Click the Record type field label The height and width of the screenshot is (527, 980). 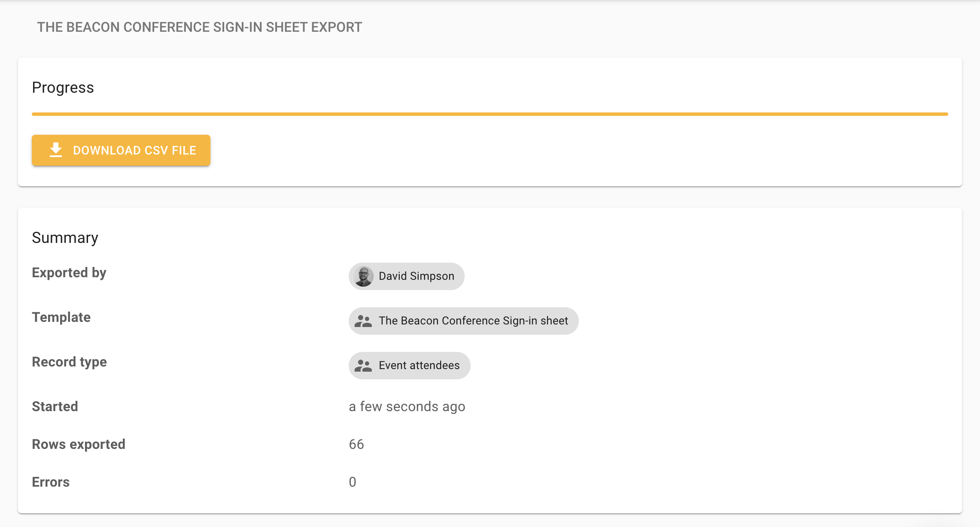[69, 362]
